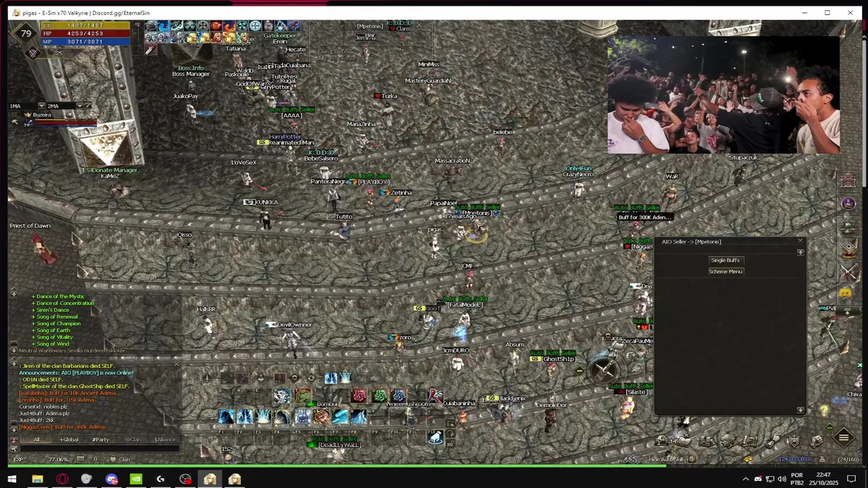Click the green minus diamond icon
868x488 pixels.
(830, 428)
